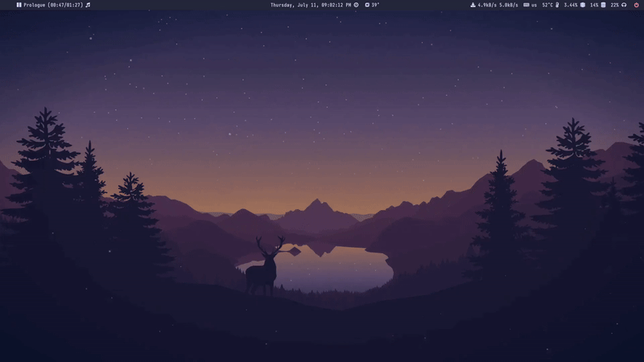The width and height of the screenshot is (644, 362).
Task: Pause the Prologue track with the pause icon
Action: [19, 5]
